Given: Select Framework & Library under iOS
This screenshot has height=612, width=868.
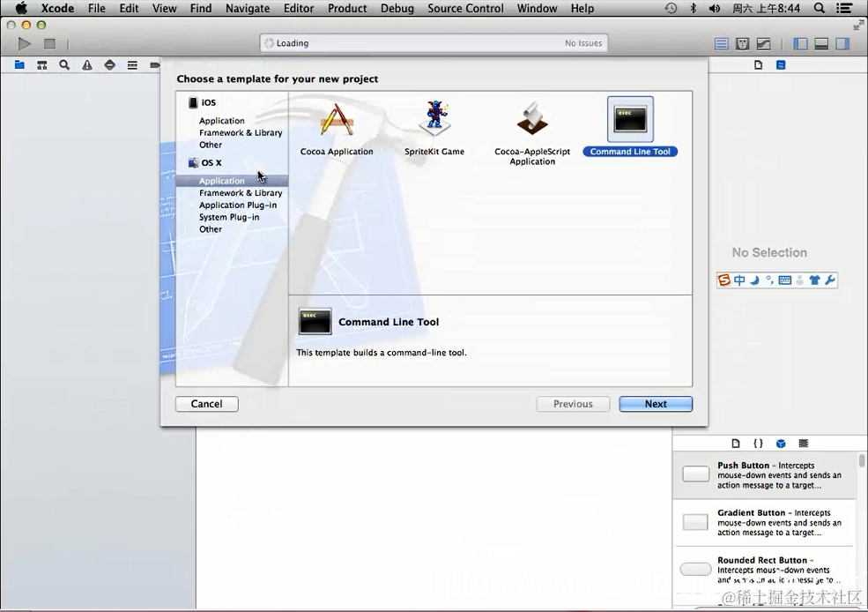Looking at the screenshot, I should tap(241, 133).
